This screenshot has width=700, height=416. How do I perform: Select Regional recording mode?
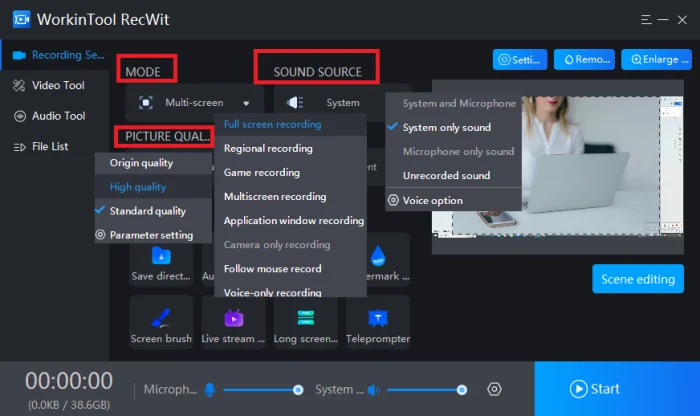coord(291,149)
